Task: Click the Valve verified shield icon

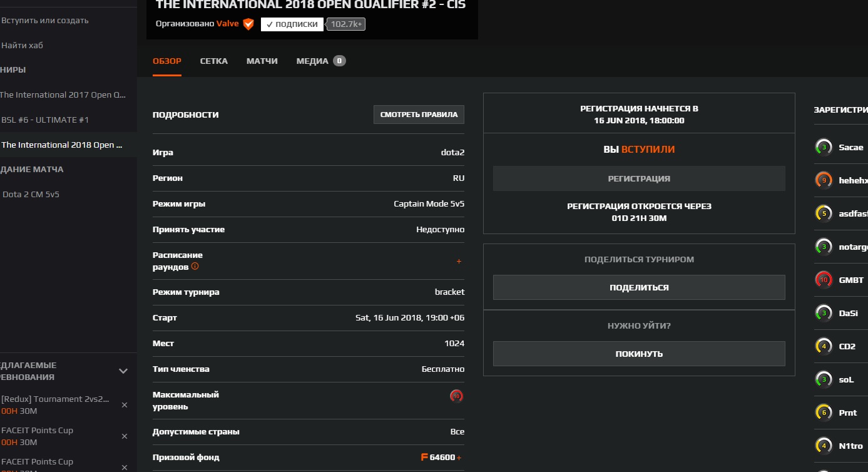Action: pyautogui.click(x=248, y=24)
